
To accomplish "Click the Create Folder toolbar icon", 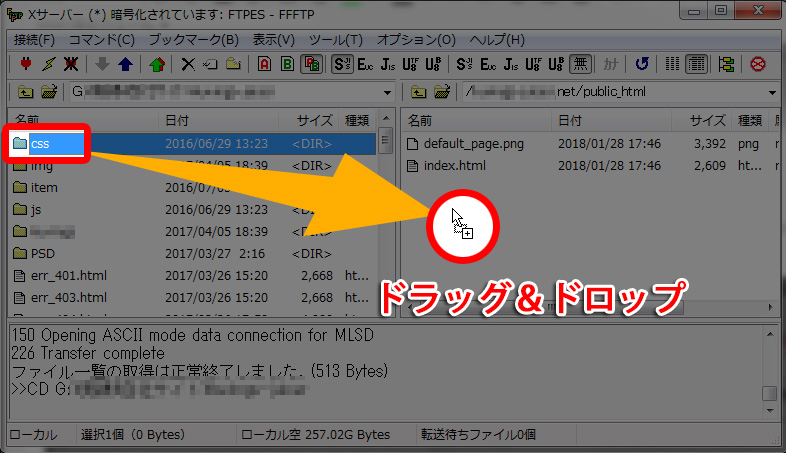I will point(233,64).
